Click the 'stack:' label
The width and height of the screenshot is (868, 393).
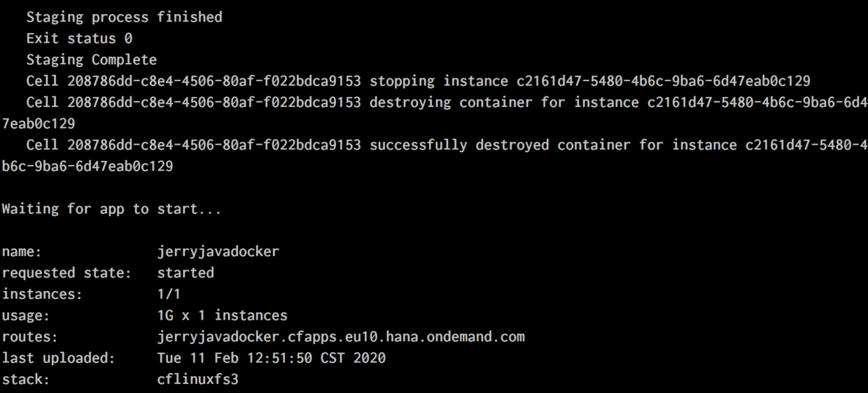click(25, 381)
